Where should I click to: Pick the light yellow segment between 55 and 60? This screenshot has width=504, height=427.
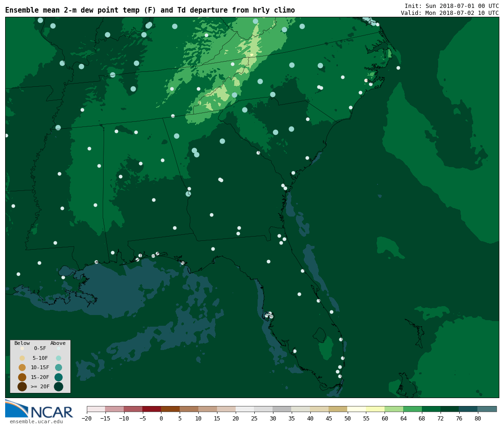pyautogui.click(x=375, y=409)
